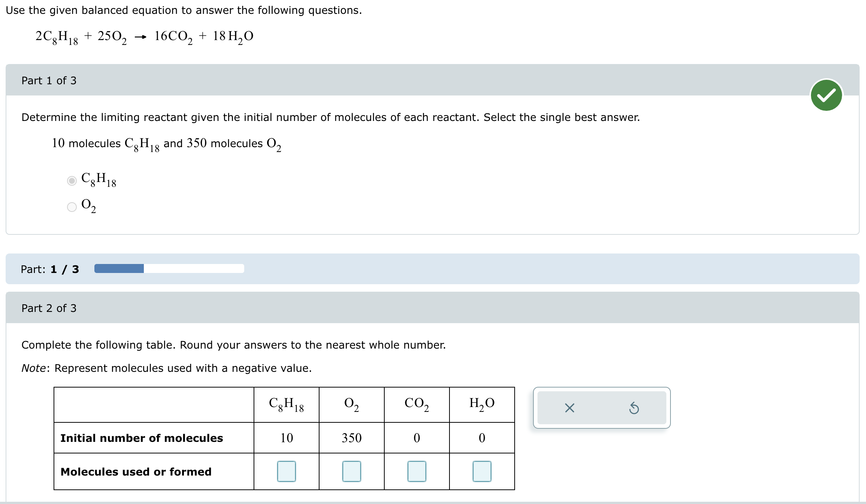Click the reset (undo arrow) button
This screenshot has height=504, width=866.
(x=634, y=408)
